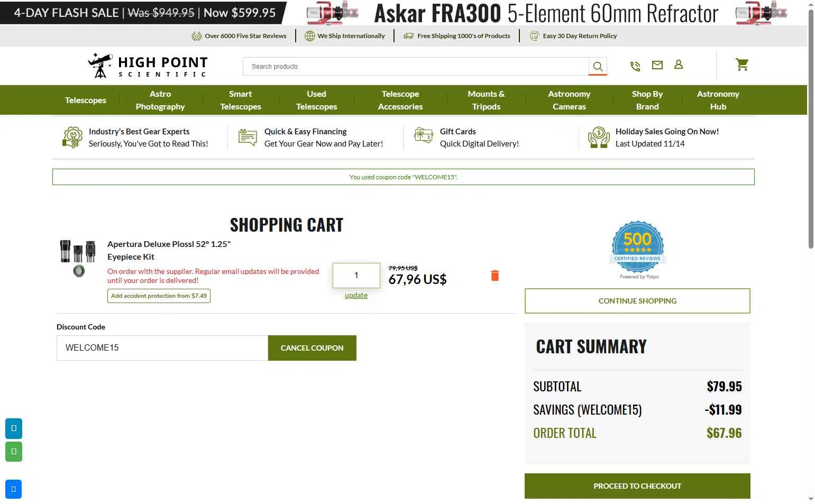Screen dimensions: 815x504
Task: Click the search magnifier icon
Action: tap(598, 67)
